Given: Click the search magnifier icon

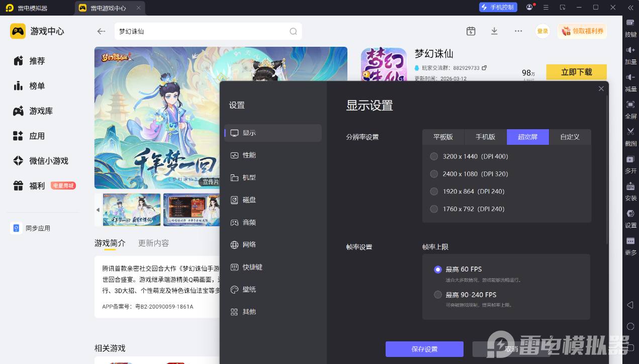Looking at the screenshot, I should (293, 31).
